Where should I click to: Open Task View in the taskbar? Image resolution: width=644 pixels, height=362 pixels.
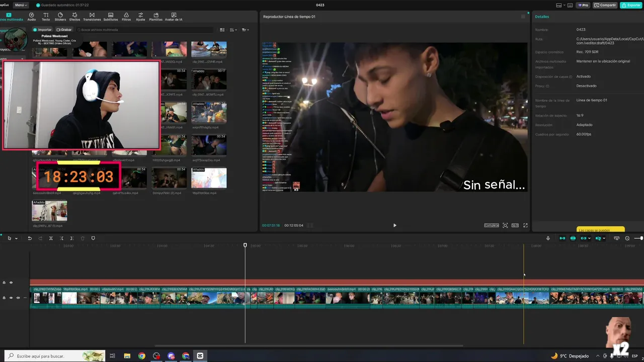point(112,356)
